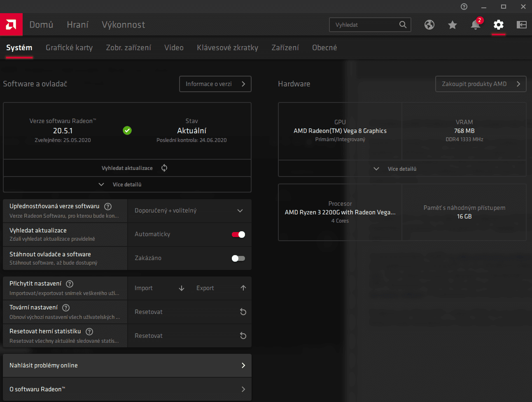
Task: Open the Výkonnost menu
Action: coord(124,25)
